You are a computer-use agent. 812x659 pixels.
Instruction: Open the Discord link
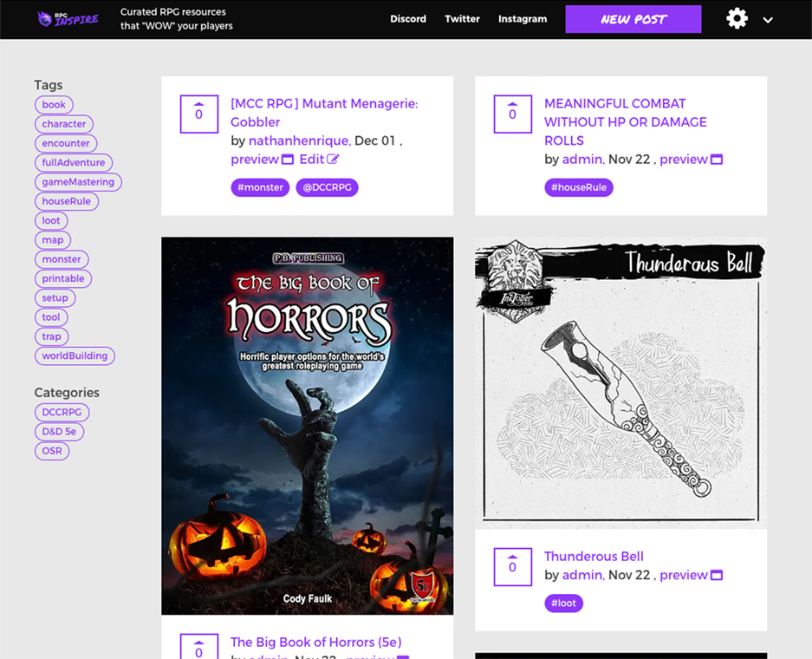pyautogui.click(x=408, y=19)
